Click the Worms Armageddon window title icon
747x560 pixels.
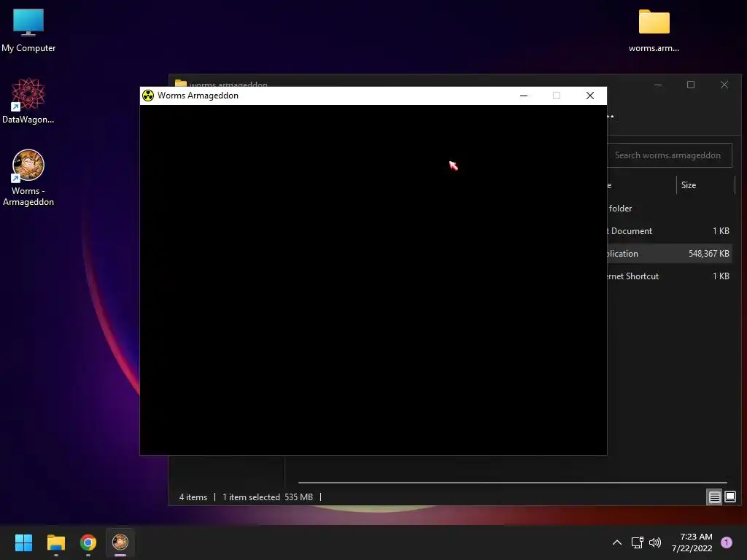coord(148,96)
